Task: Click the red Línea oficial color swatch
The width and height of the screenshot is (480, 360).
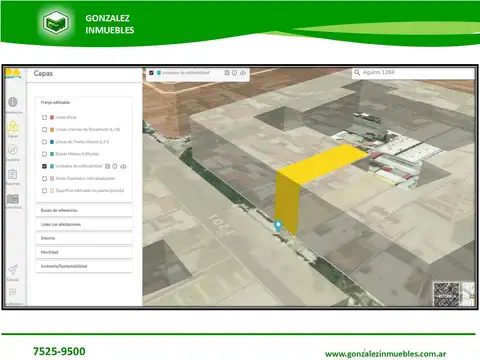Action: click(52, 117)
